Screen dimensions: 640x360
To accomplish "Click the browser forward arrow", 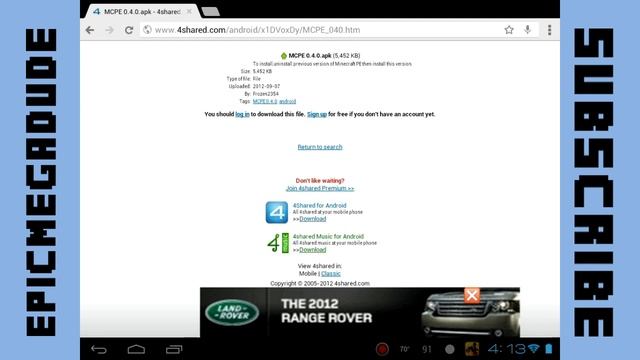I will click(x=109, y=30).
